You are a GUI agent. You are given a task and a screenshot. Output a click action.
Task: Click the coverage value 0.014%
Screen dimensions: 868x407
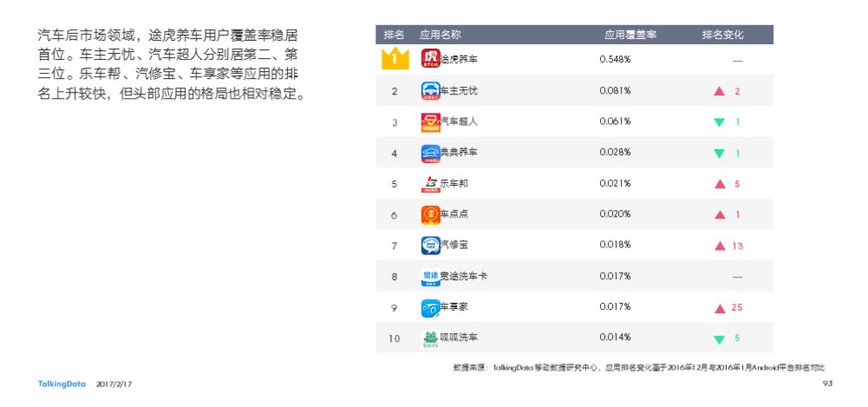615,338
